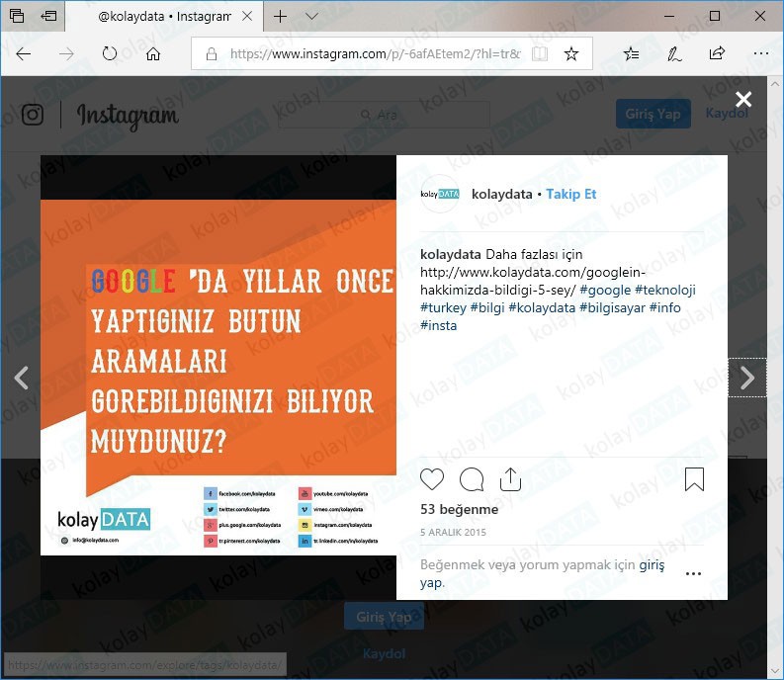784x680 pixels.
Task: Open the #kolaydata hashtag
Action: 542,307
